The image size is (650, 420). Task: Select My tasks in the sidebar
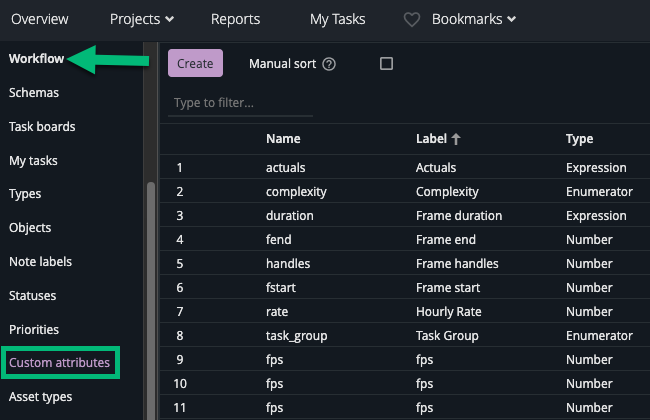(x=33, y=160)
